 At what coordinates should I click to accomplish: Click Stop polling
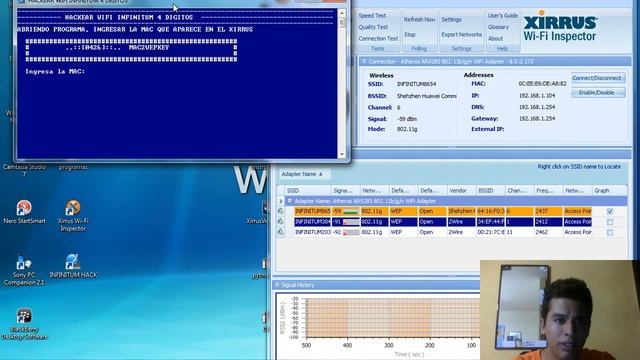click(409, 35)
